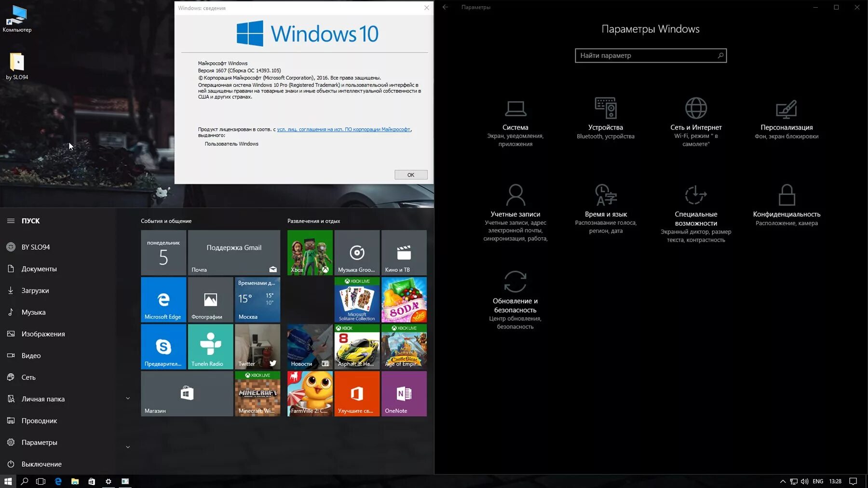
Task: Open the Candy Crush Soda tile
Action: tap(404, 299)
